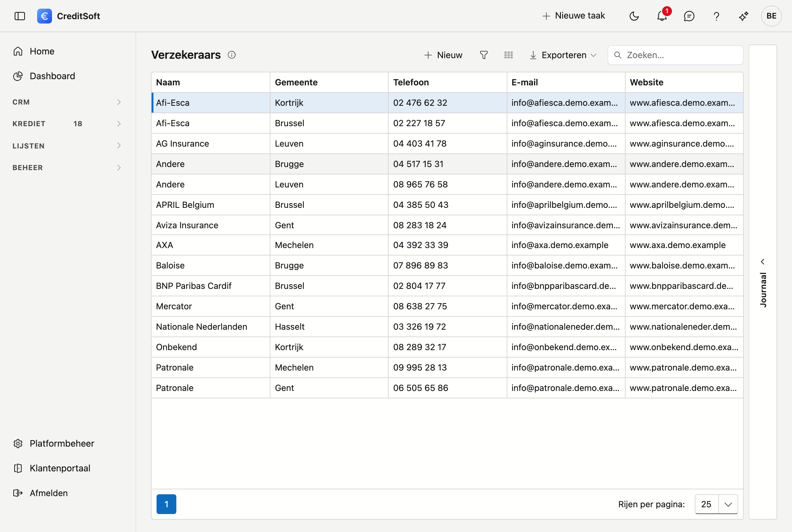Image resolution: width=792 pixels, height=532 pixels.
Task: Sort by the E-mail column header
Action: click(x=566, y=83)
